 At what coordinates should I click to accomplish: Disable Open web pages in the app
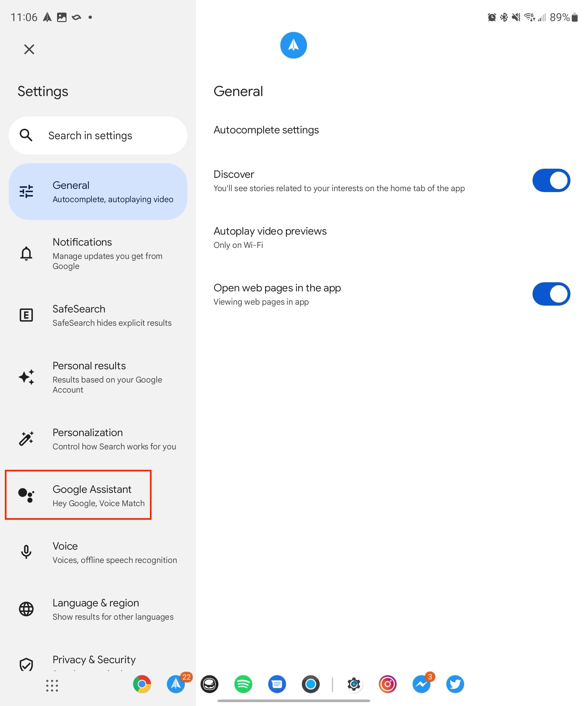tap(551, 294)
